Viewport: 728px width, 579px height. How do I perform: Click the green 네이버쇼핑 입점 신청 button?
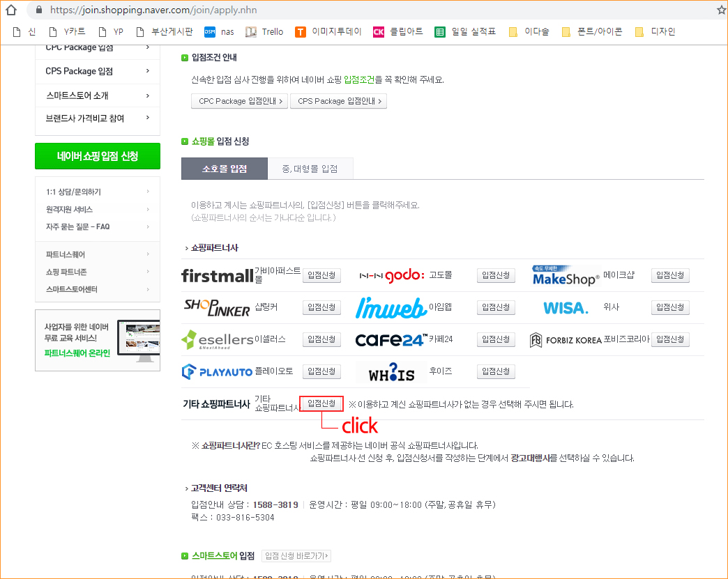tap(98, 156)
